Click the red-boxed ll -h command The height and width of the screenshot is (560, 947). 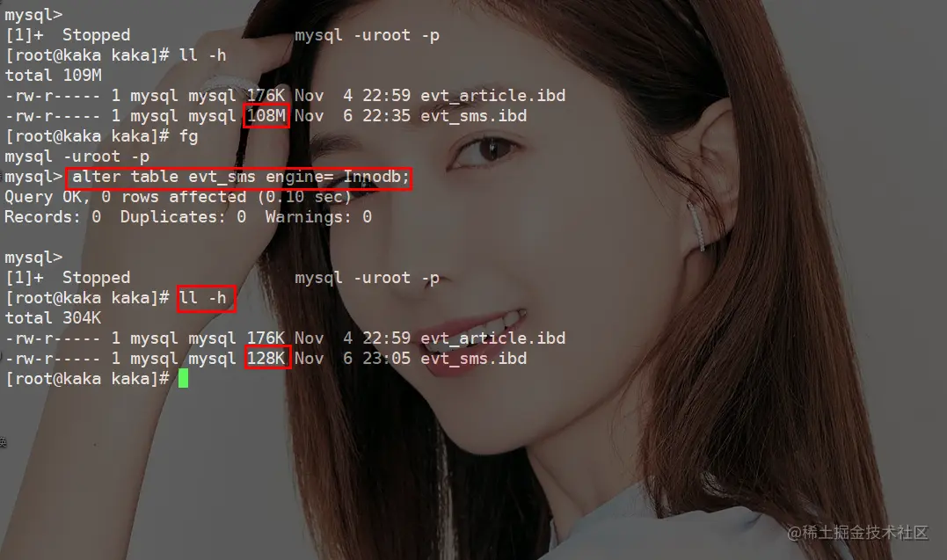click(x=206, y=298)
